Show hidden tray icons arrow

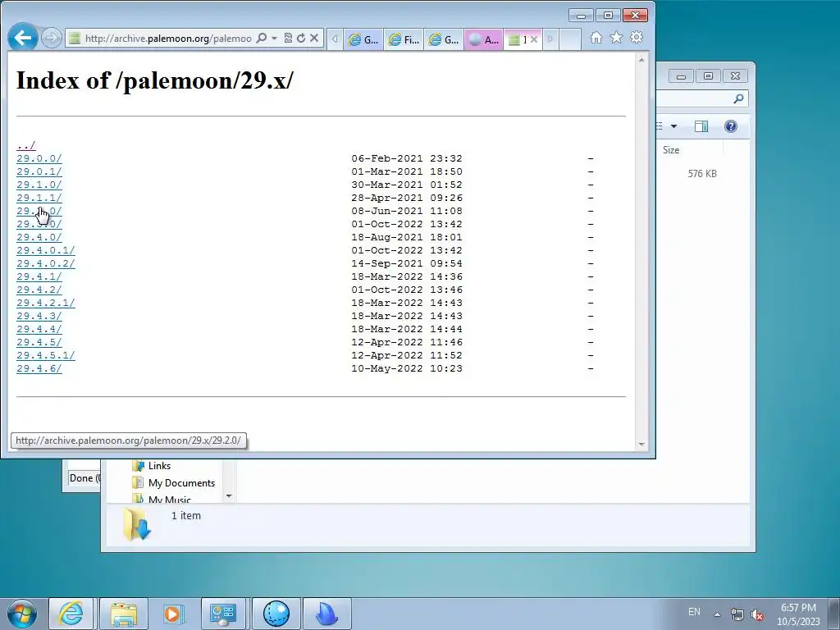717,614
